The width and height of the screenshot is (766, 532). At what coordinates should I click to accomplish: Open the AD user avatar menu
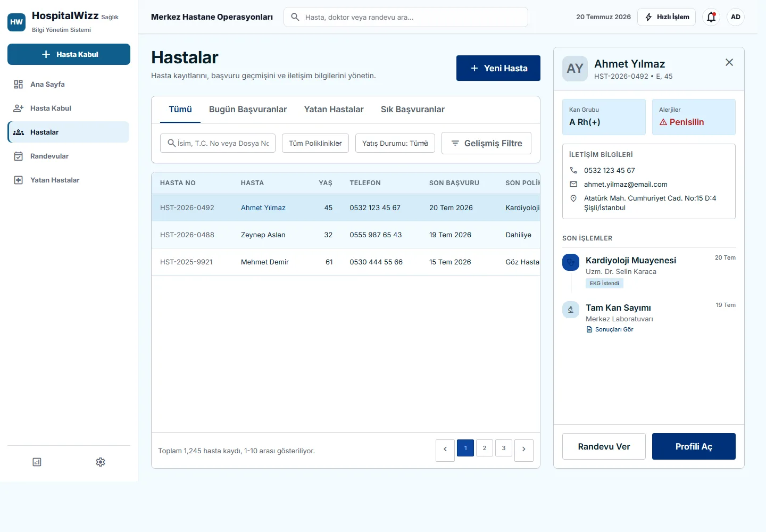736,17
